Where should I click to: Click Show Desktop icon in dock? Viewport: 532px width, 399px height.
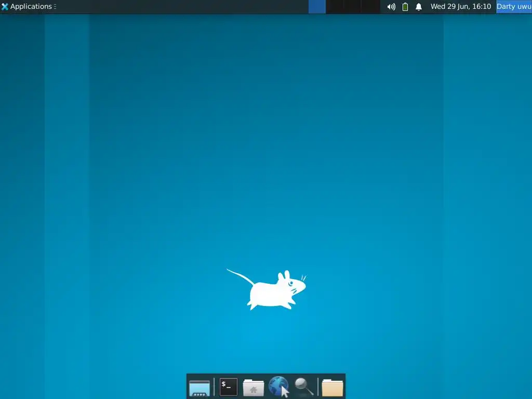[199, 388]
